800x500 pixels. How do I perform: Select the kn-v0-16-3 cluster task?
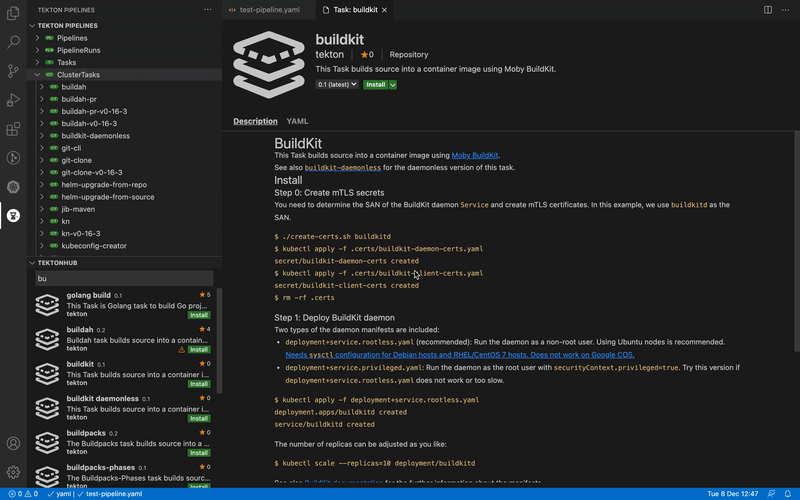pyautogui.click(x=81, y=234)
